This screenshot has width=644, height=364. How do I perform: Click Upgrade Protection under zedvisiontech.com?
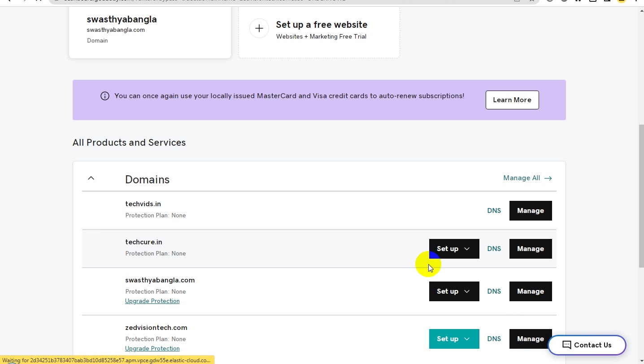coord(152,349)
